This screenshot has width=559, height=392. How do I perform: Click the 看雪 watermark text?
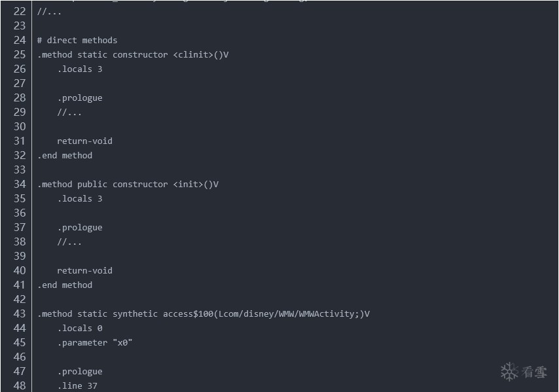pyautogui.click(x=534, y=372)
